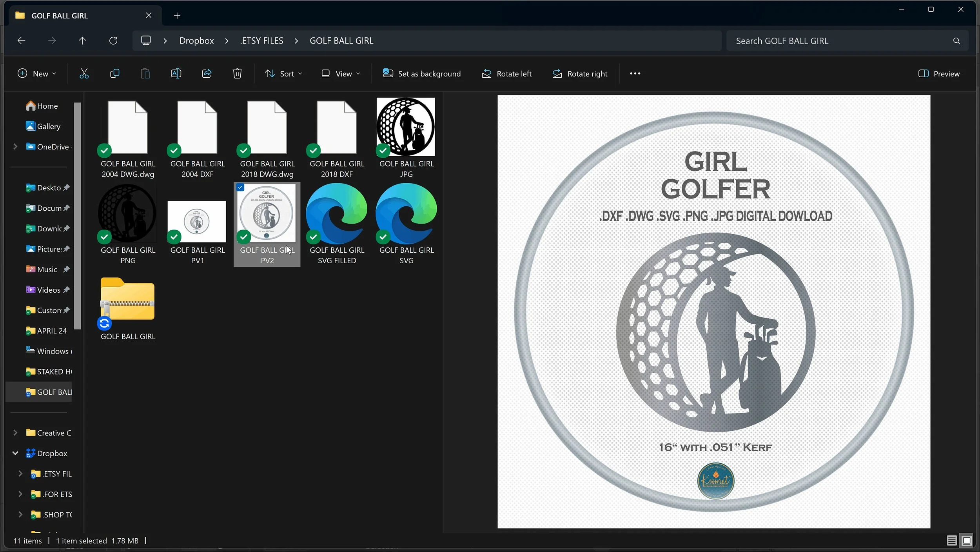
Task: Select the GOLF BALL GIRL window tab
Action: (85, 16)
